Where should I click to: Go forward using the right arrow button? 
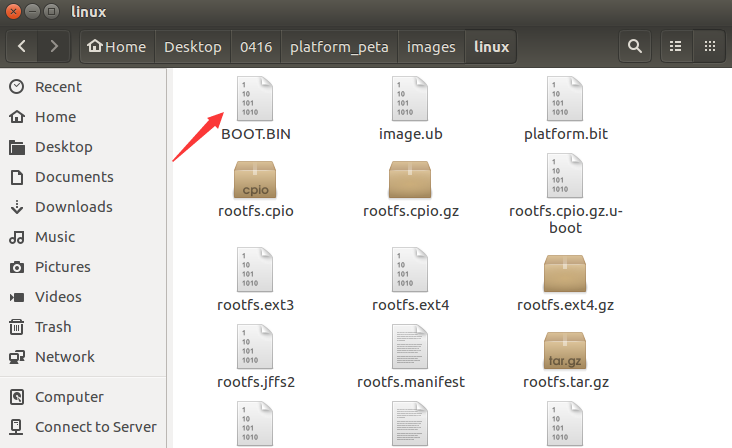[54, 46]
